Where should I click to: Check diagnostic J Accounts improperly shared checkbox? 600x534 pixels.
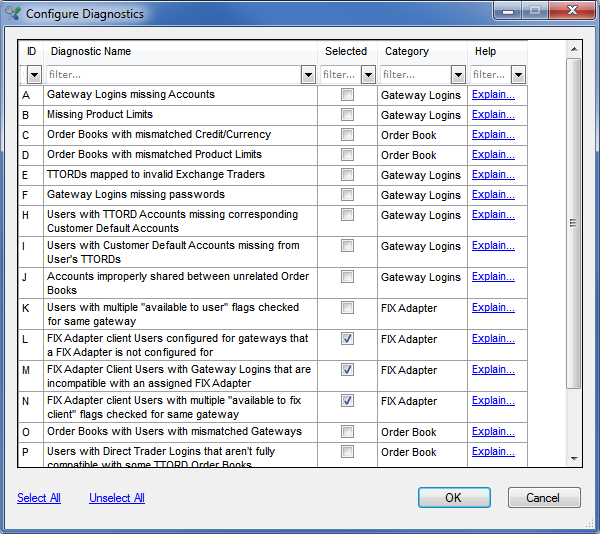click(x=347, y=277)
